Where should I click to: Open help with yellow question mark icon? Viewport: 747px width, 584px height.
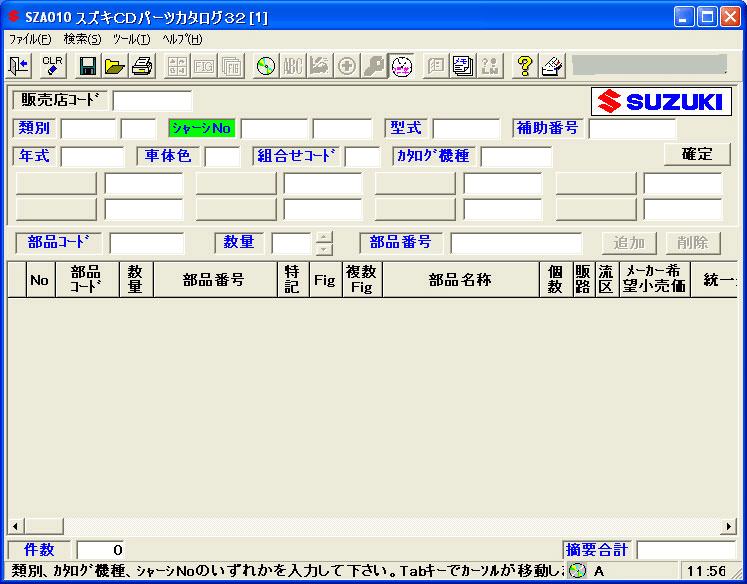click(525, 66)
